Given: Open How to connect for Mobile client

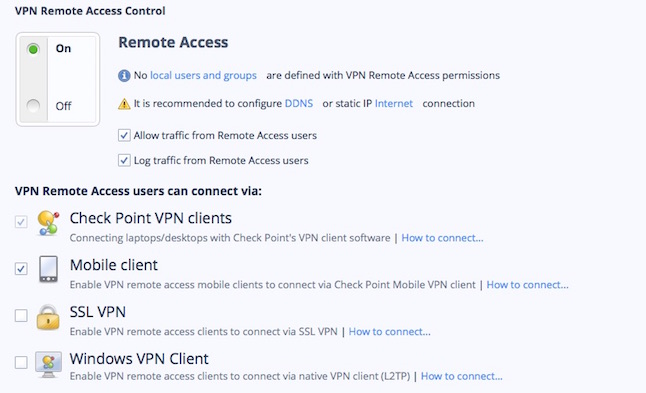Looking at the screenshot, I should 527,285.
